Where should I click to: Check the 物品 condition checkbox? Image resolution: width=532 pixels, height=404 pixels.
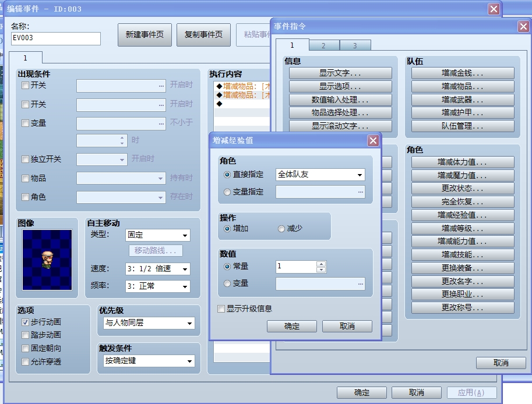[x=25, y=178]
